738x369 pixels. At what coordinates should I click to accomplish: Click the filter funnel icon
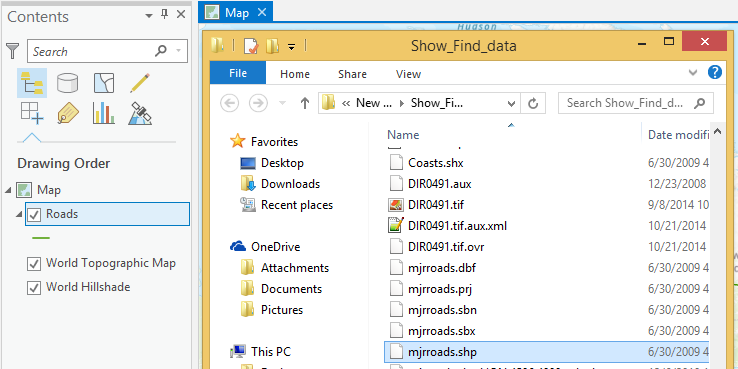[13, 51]
